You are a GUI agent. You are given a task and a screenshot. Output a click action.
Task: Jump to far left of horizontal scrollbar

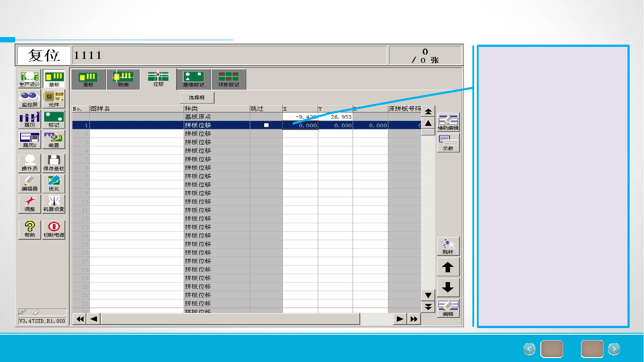point(80,319)
